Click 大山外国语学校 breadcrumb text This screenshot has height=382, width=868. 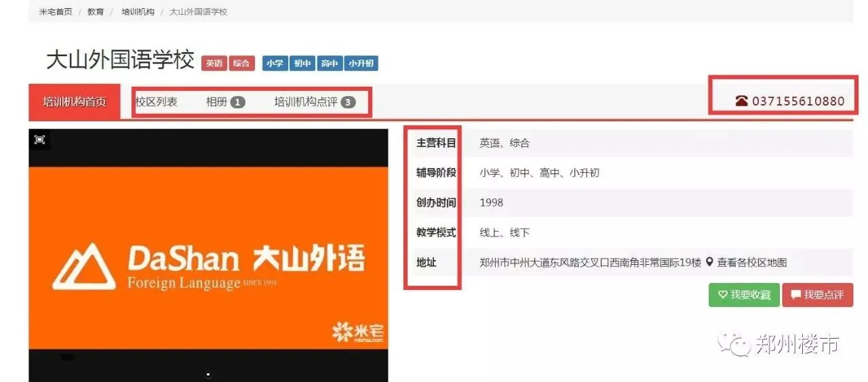coord(198,12)
